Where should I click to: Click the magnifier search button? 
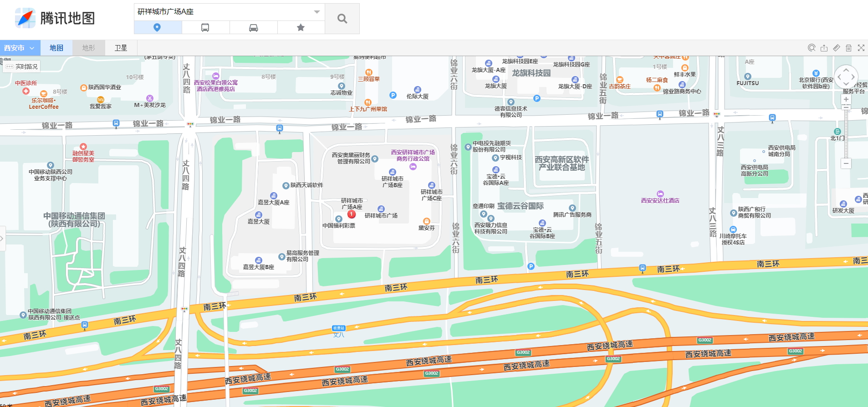(x=342, y=19)
